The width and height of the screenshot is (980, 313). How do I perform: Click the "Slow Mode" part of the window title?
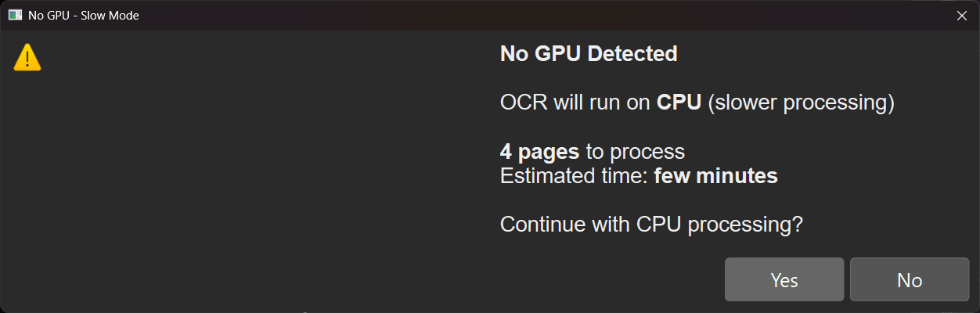pyautogui.click(x=110, y=16)
